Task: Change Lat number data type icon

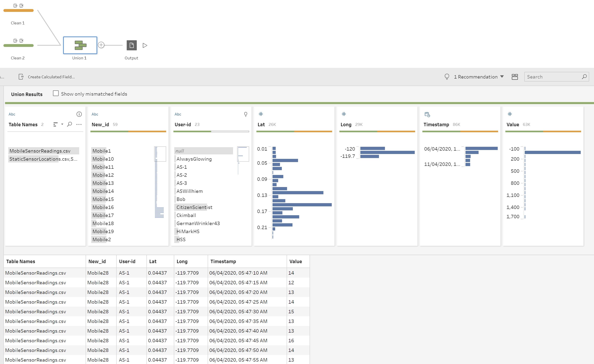Action: click(261, 114)
